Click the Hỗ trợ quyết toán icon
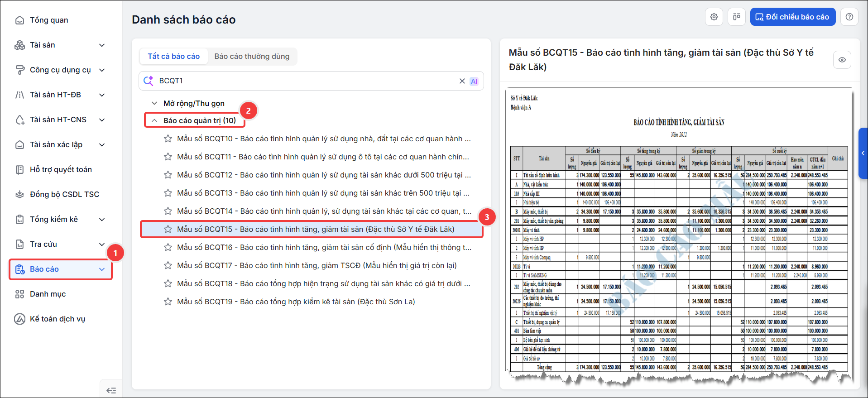 click(19, 169)
